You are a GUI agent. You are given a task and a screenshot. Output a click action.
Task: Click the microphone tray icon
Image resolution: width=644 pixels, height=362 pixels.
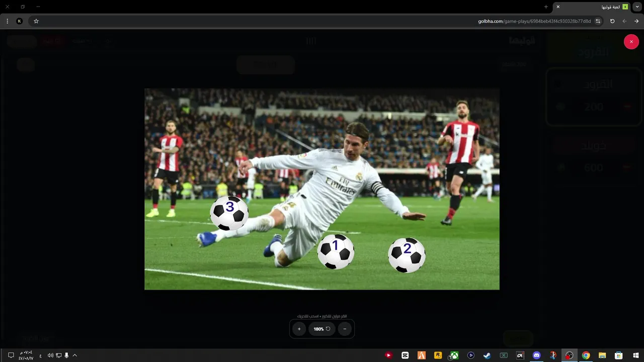[x=66, y=355]
